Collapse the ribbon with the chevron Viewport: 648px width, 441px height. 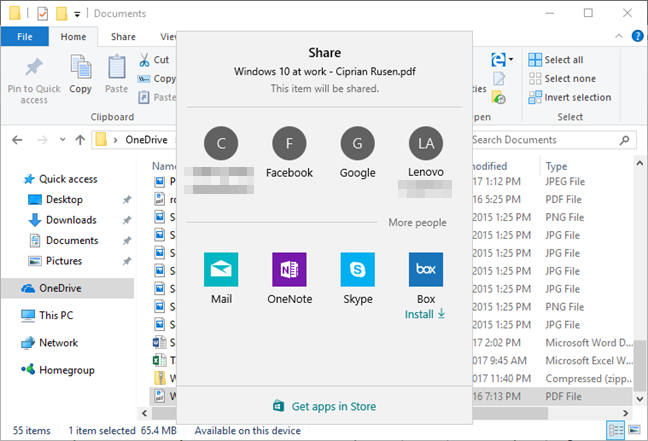619,36
